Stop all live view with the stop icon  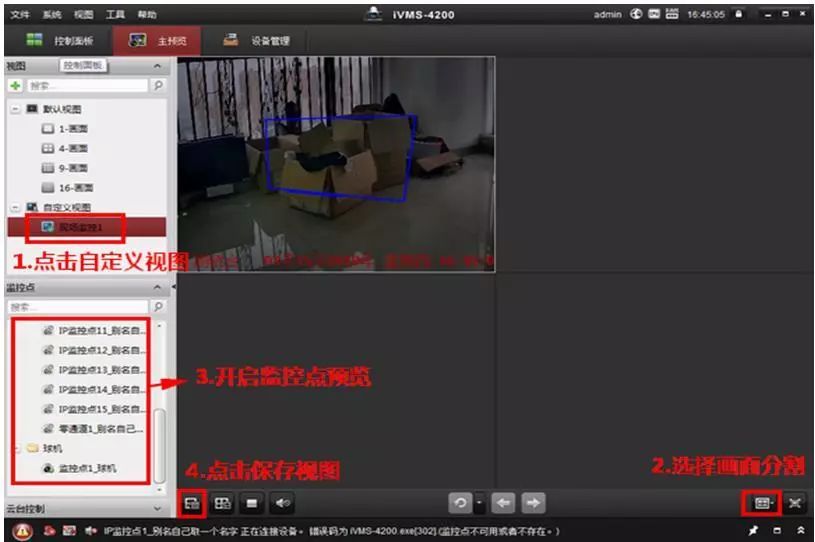[x=252, y=503]
